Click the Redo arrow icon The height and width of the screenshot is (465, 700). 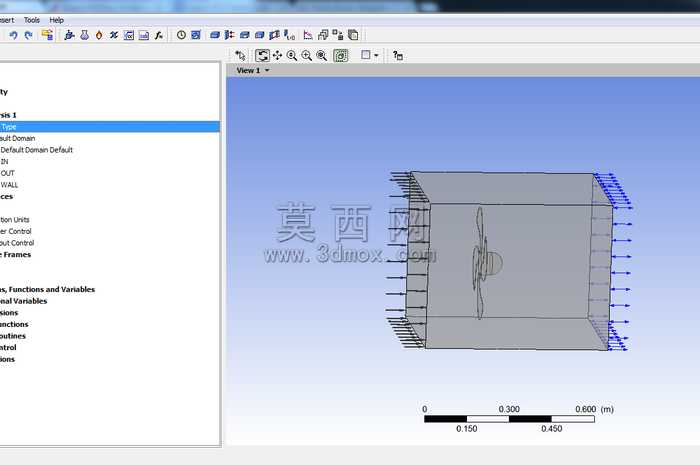28,35
